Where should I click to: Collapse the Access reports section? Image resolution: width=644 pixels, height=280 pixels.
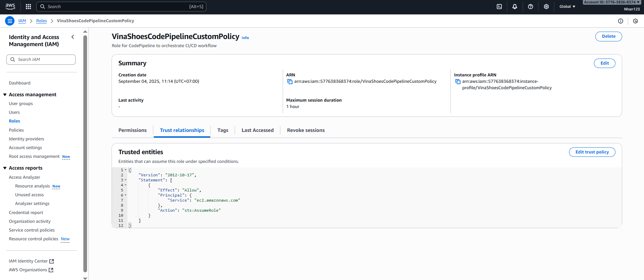coord(5,168)
